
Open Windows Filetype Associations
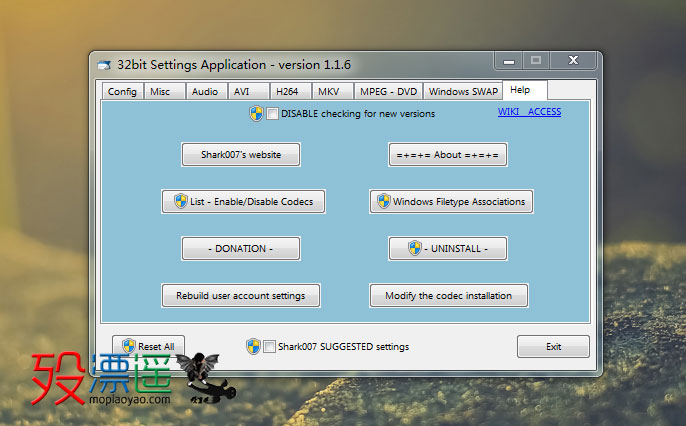pos(451,202)
